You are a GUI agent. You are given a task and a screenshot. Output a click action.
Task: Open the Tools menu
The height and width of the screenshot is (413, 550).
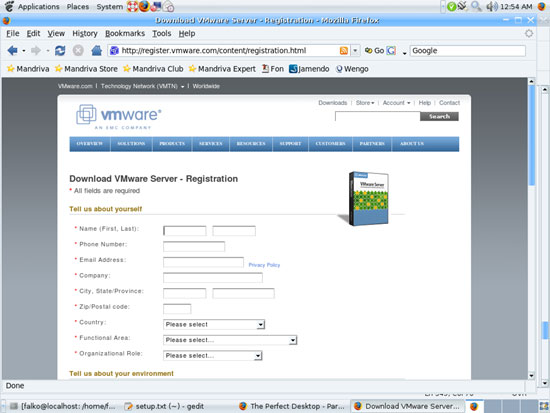pyautogui.click(x=162, y=33)
